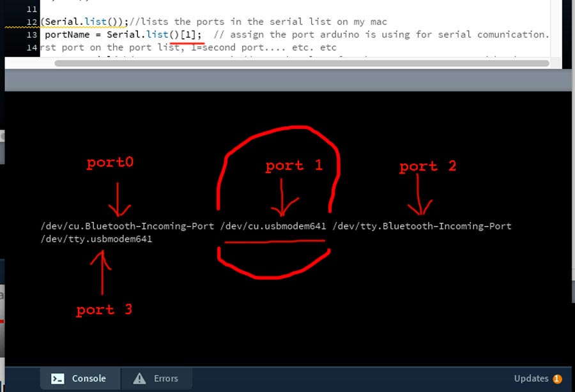Switch to the Console tab
575x392 pixels.
(79, 379)
